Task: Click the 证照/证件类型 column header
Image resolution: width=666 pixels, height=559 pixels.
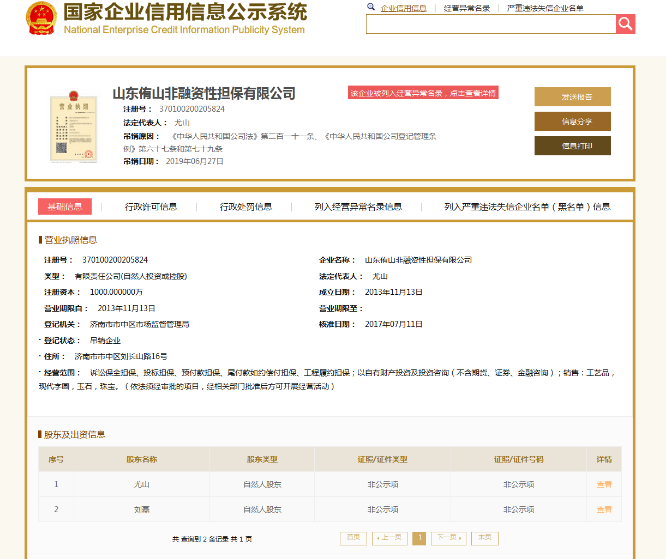Action: click(x=382, y=460)
